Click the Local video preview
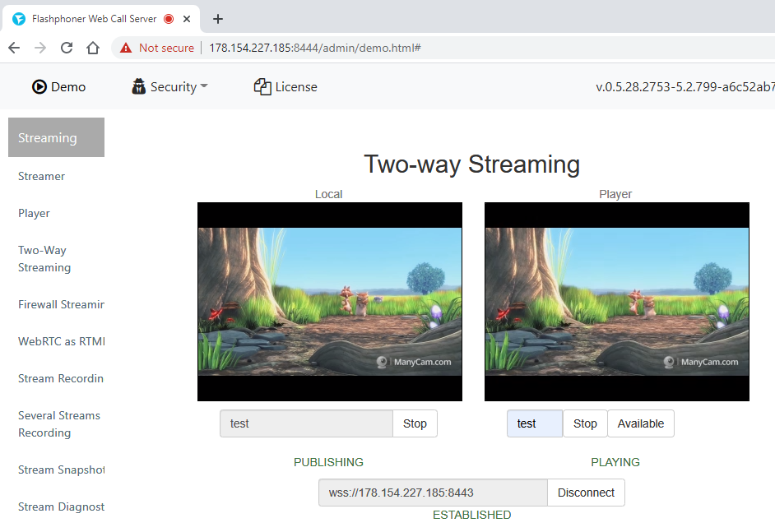 (x=329, y=301)
